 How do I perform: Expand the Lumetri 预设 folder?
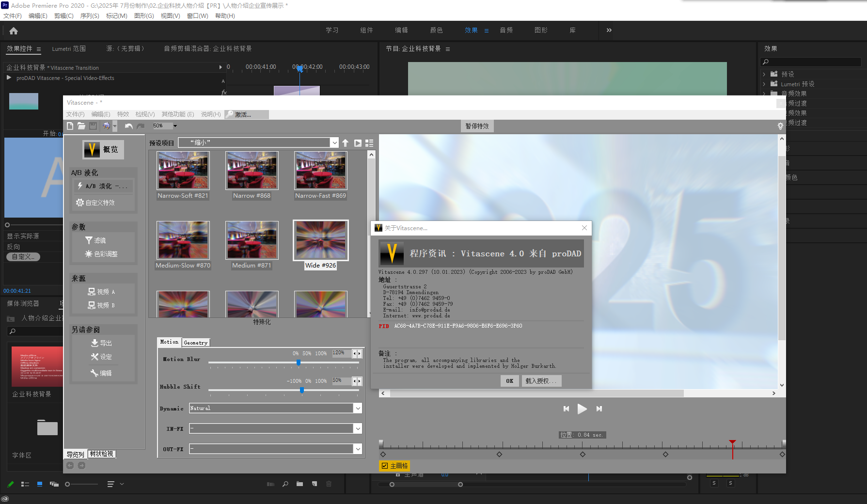coord(764,84)
